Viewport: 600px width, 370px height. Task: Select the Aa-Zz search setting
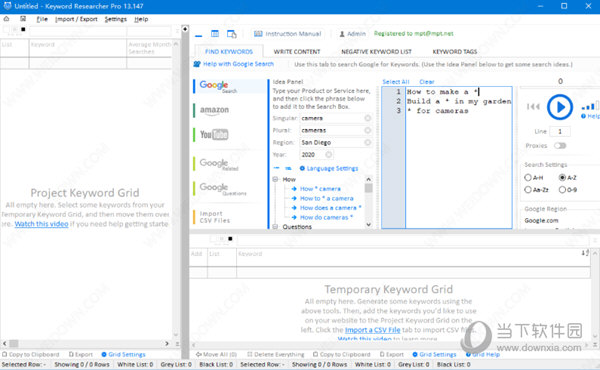point(536,189)
